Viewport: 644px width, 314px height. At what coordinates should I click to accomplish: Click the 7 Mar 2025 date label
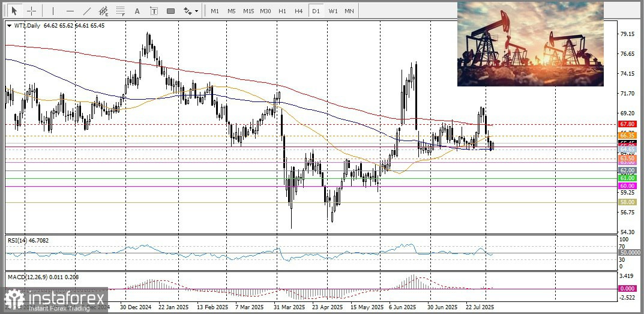click(x=249, y=307)
